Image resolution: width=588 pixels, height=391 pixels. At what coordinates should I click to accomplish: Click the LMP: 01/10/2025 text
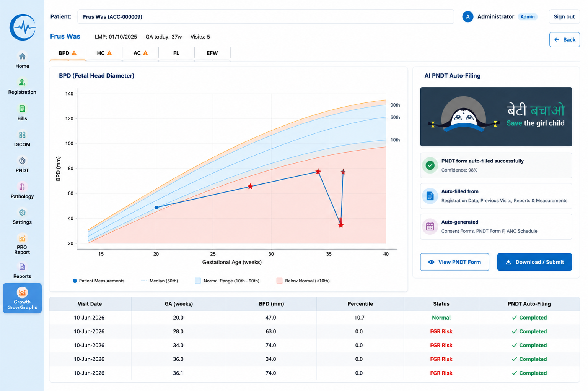tap(116, 37)
